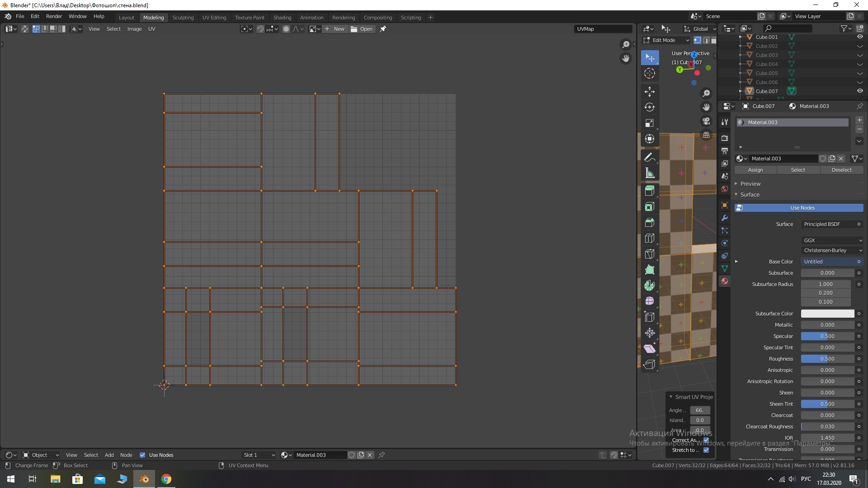Viewport: 868px width, 488px height.
Task: Open File Explorer from taskbar
Action: (55, 479)
